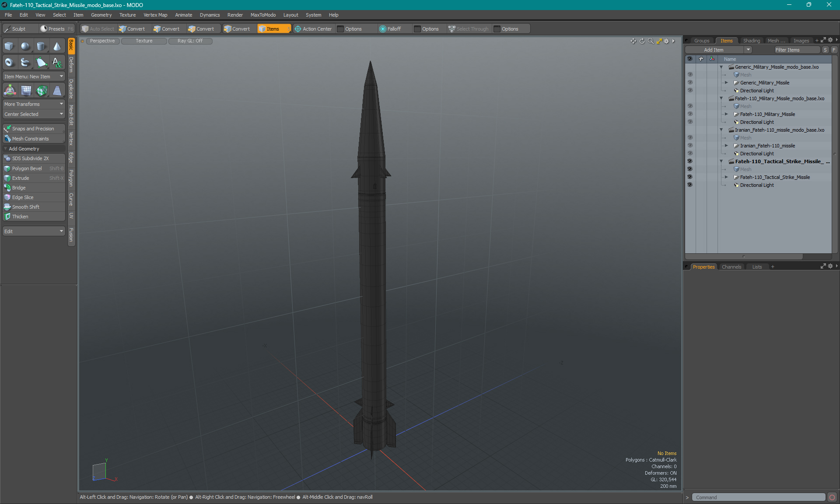Click the viewport move control icon
This screenshot has height=504, width=840.
coord(633,41)
